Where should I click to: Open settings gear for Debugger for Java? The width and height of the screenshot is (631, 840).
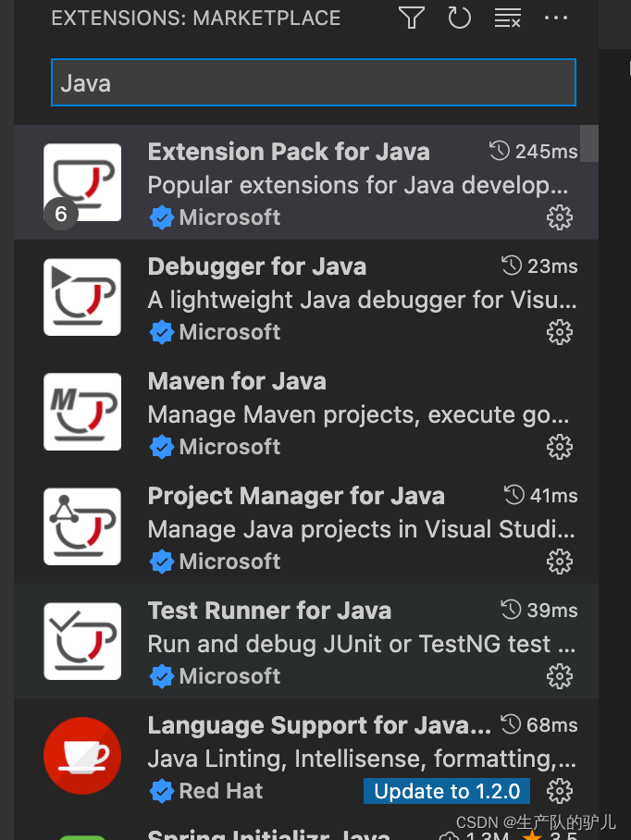[560, 332]
